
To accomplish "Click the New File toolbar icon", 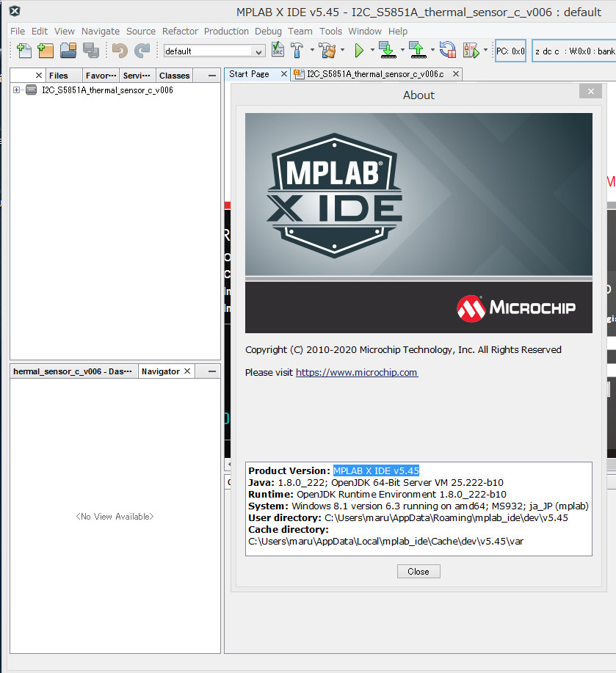I will tap(24, 51).
